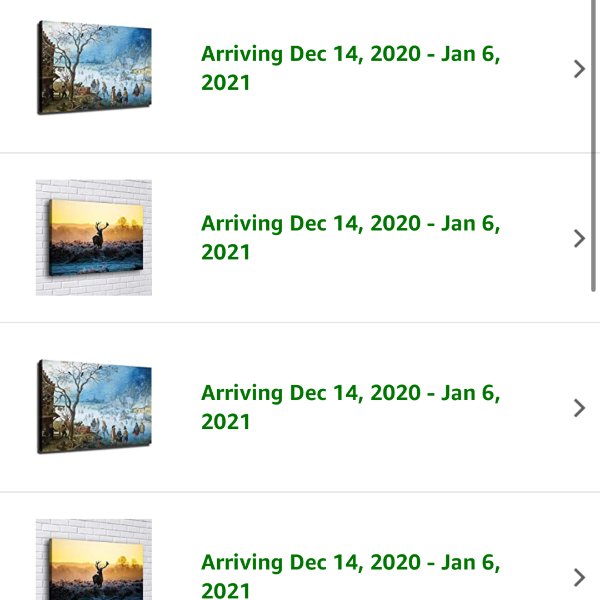Viewport: 600px width, 600px height.
Task: Click the stag silhouette in the first deer canvas thumbnail
Action: (99, 236)
